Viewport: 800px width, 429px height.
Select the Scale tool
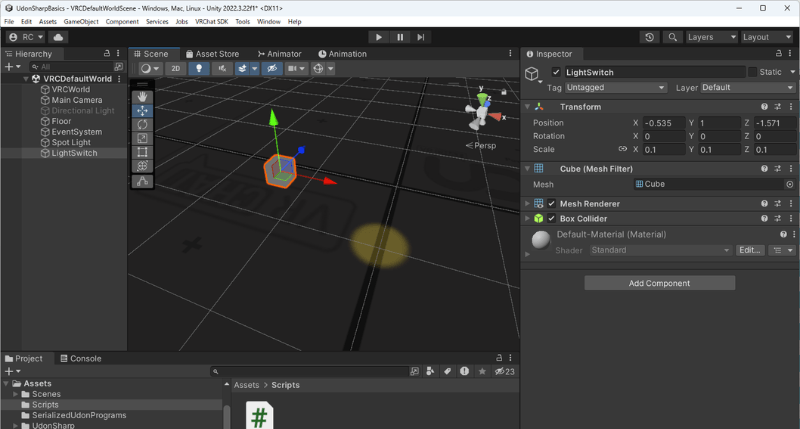pos(142,138)
